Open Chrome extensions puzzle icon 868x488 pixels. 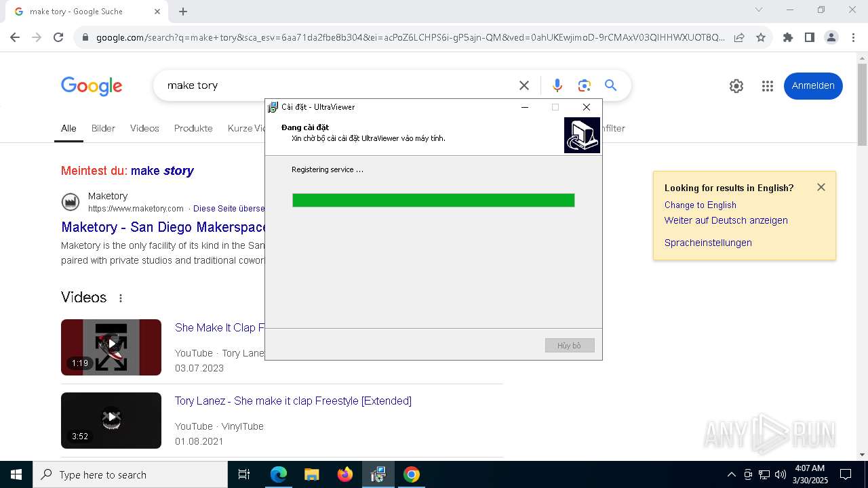click(788, 37)
